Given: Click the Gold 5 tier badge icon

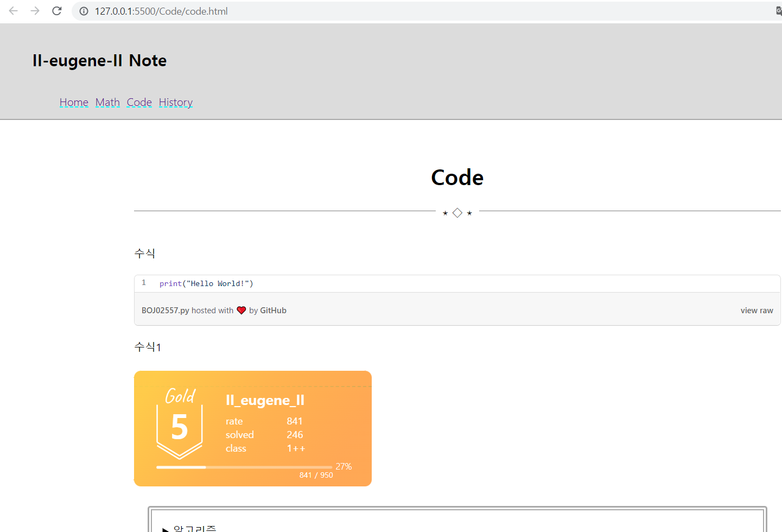Looking at the screenshot, I should coord(180,423).
